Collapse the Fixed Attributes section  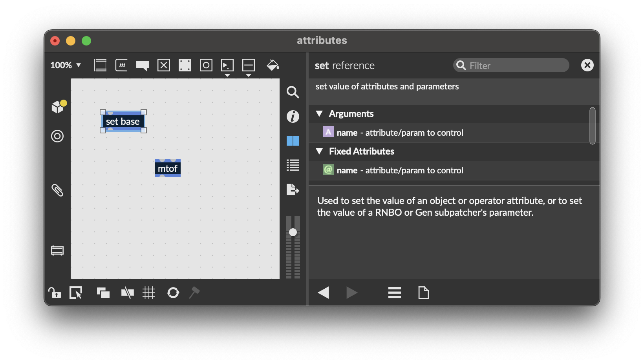pos(319,151)
